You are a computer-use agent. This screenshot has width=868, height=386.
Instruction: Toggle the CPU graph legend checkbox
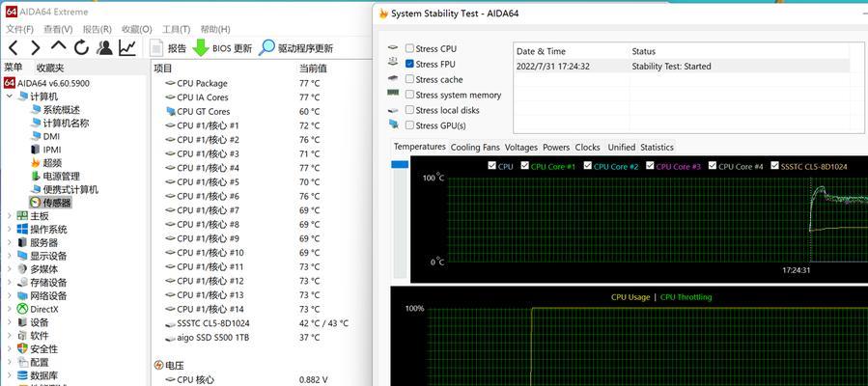(492, 166)
